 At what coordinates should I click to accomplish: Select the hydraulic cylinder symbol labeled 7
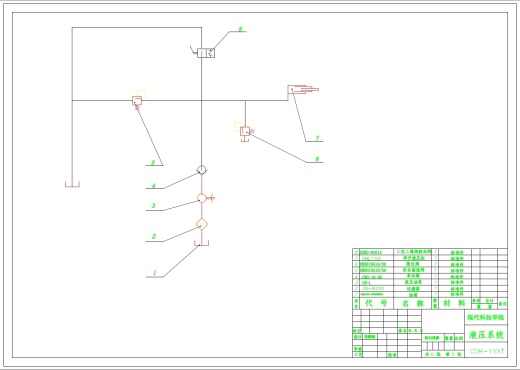(303, 90)
